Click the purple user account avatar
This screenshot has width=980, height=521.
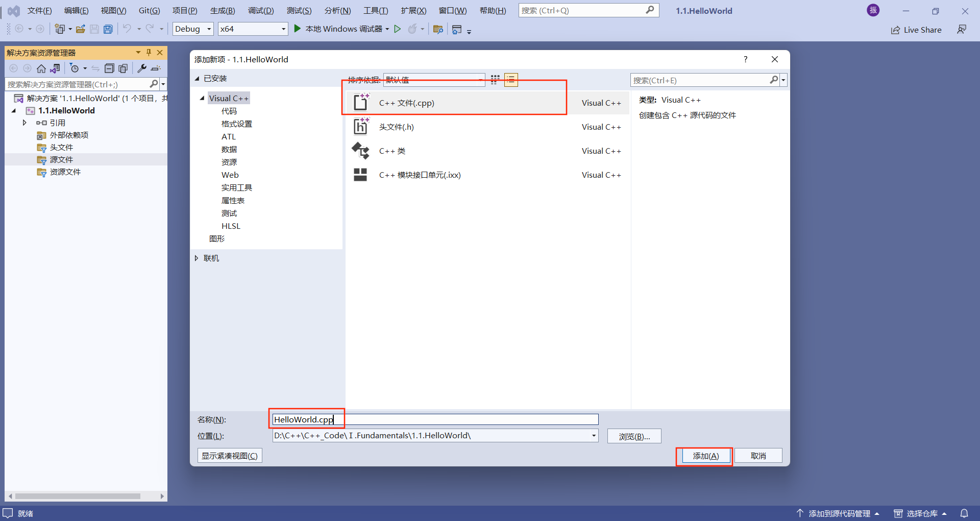click(x=873, y=10)
